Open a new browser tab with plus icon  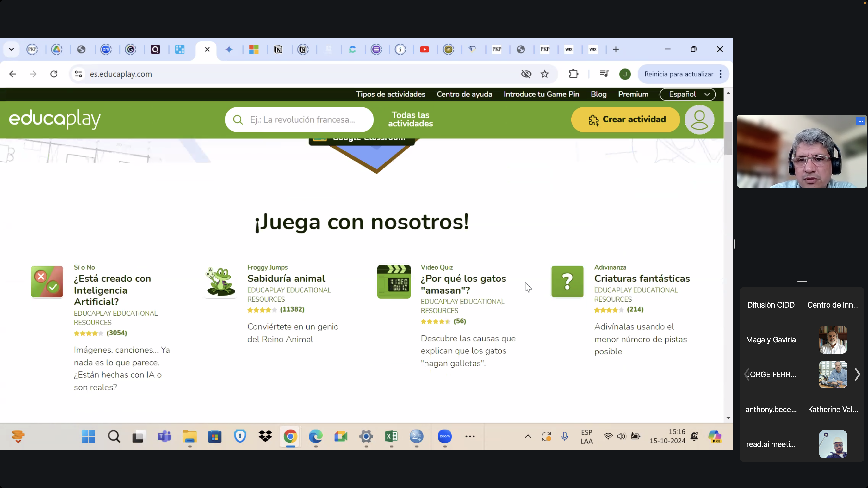pyautogui.click(x=616, y=50)
